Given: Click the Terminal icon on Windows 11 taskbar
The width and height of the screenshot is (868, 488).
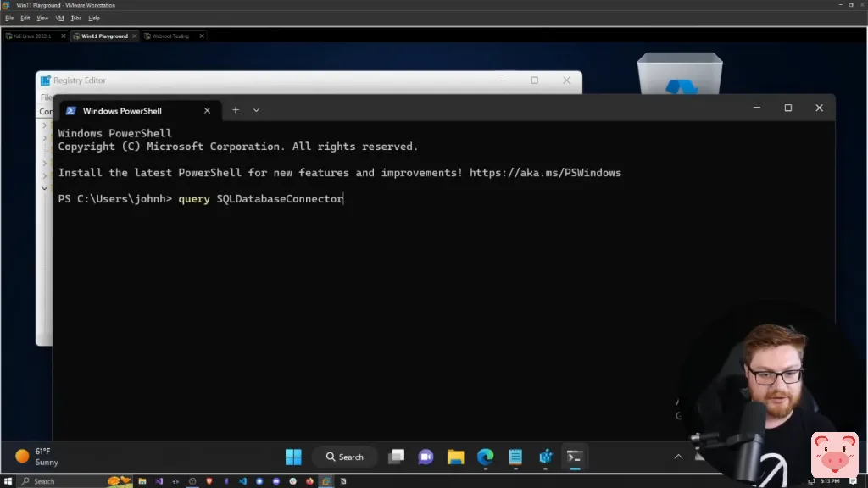Looking at the screenshot, I should pyautogui.click(x=575, y=457).
